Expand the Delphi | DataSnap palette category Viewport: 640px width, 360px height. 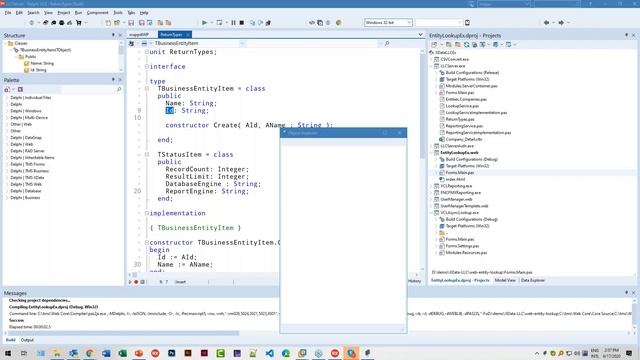click(x=7, y=138)
